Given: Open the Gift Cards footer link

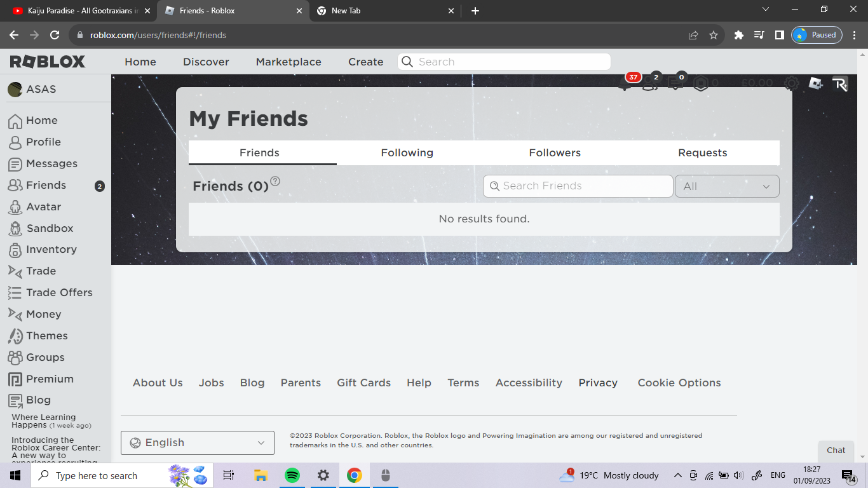Looking at the screenshot, I should [364, 383].
